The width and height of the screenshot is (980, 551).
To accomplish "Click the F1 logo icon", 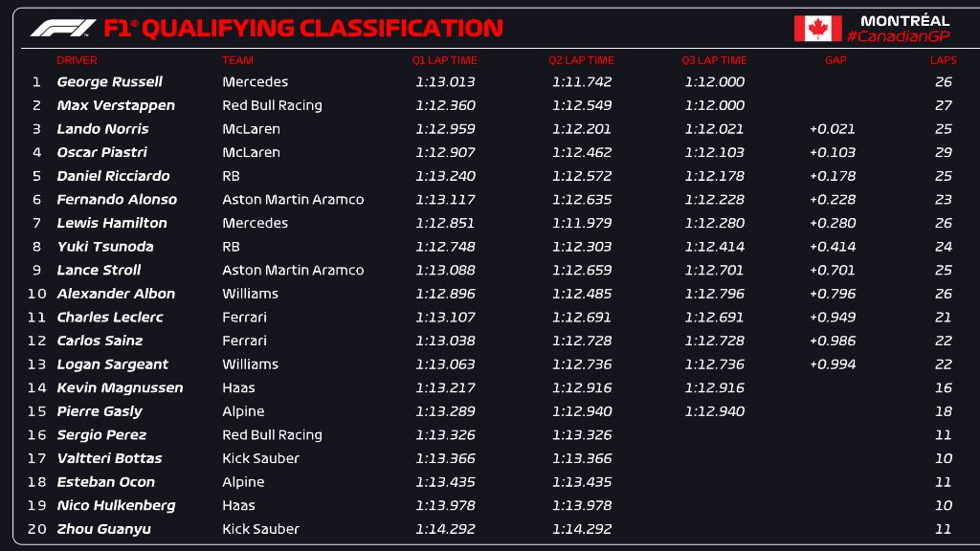I will click(62, 29).
